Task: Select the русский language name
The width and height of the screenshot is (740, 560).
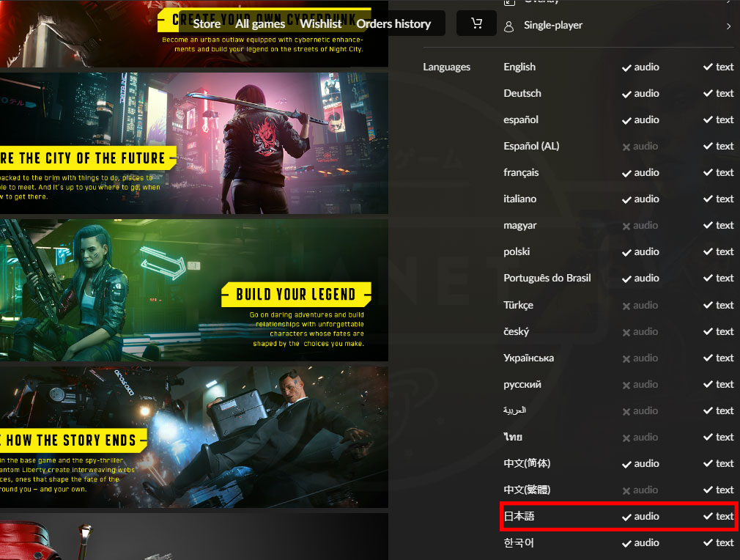Action: pyautogui.click(x=522, y=385)
